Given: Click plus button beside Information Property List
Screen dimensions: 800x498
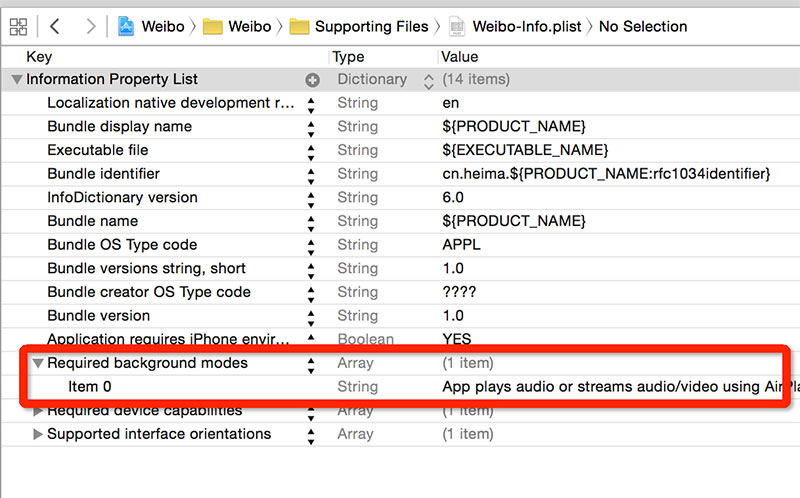Looking at the screenshot, I should tap(312, 80).
